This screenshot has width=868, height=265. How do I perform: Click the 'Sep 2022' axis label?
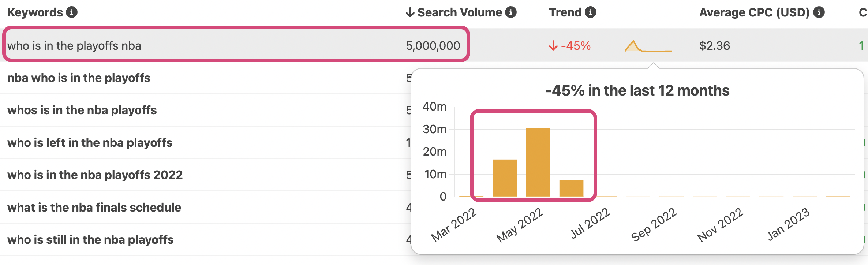click(x=654, y=225)
